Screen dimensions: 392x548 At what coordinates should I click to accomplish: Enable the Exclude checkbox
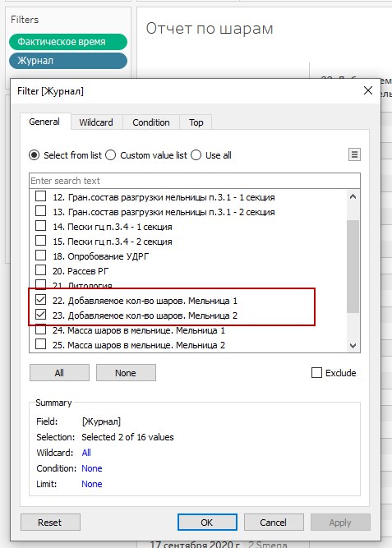click(x=316, y=372)
